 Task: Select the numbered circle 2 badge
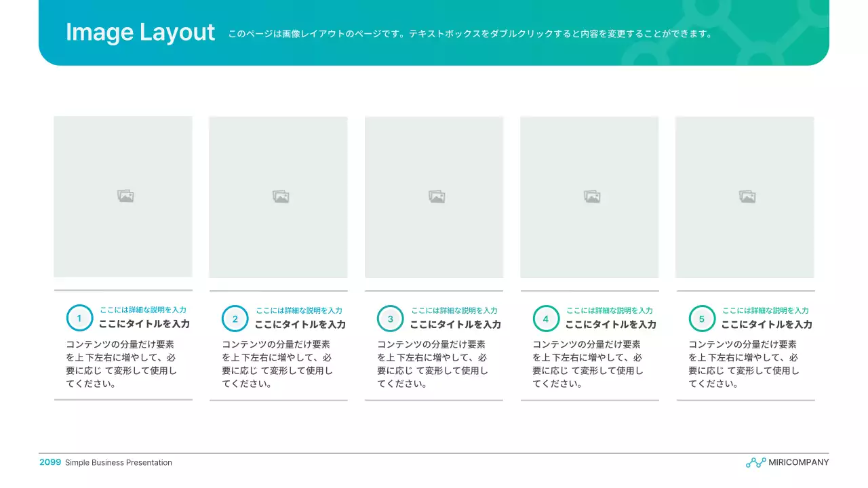click(235, 319)
